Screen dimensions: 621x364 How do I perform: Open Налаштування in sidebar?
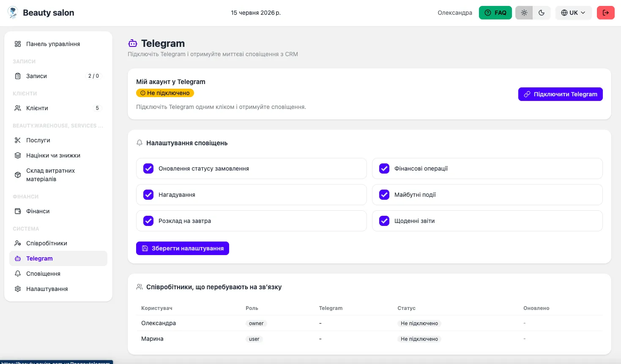pyautogui.click(x=58, y=289)
